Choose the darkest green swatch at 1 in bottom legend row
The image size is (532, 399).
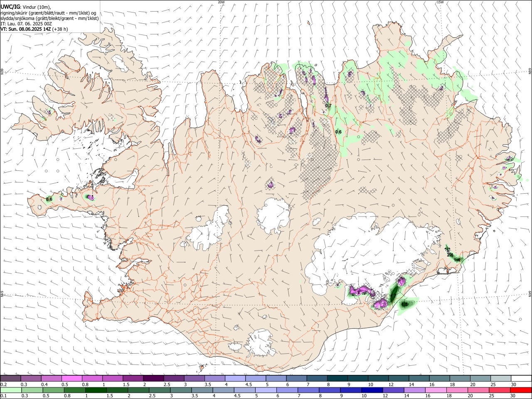click(x=96, y=390)
